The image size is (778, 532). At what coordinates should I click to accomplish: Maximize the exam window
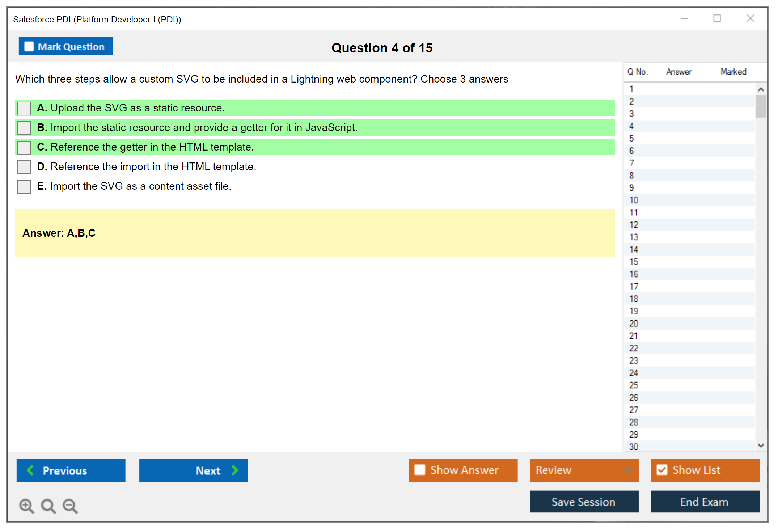coord(717,18)
